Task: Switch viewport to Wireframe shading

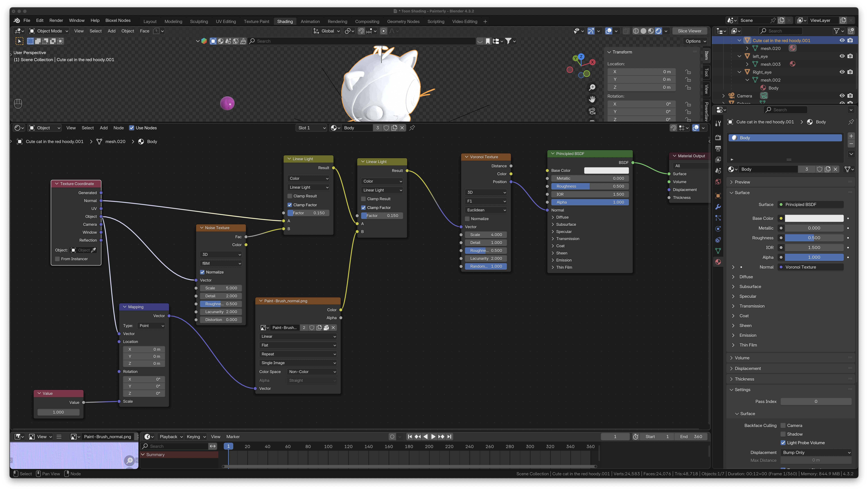Action: (x=636, y=31)
